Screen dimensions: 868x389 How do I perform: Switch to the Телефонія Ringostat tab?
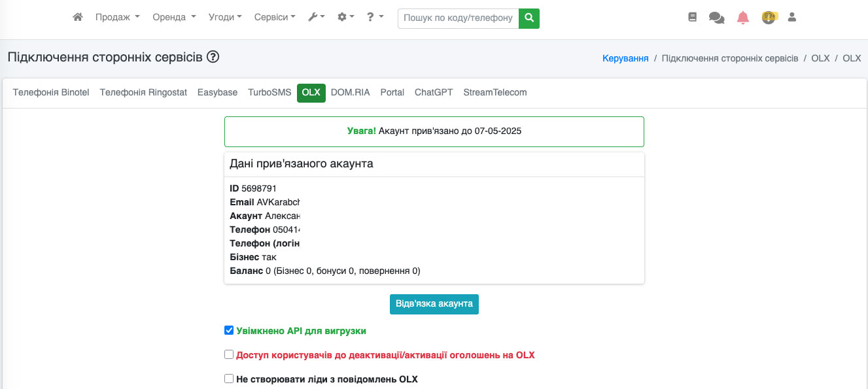(x=143, y=93)
